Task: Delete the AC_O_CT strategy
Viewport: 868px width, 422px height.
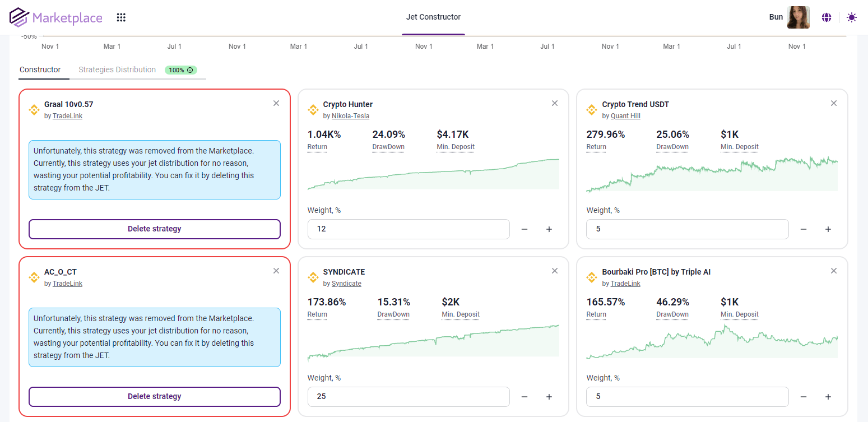Action: (x=155, y=396)
